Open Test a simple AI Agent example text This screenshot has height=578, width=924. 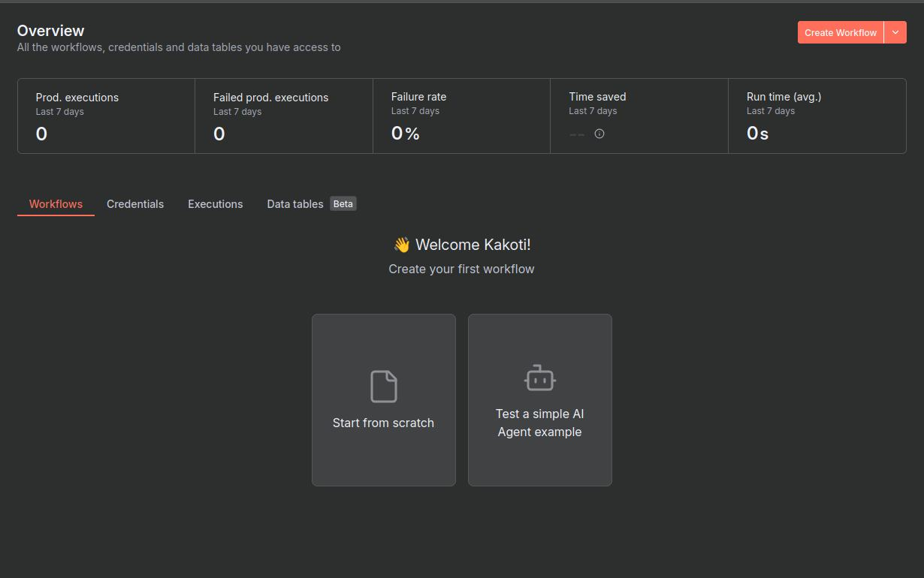[539, 423]
